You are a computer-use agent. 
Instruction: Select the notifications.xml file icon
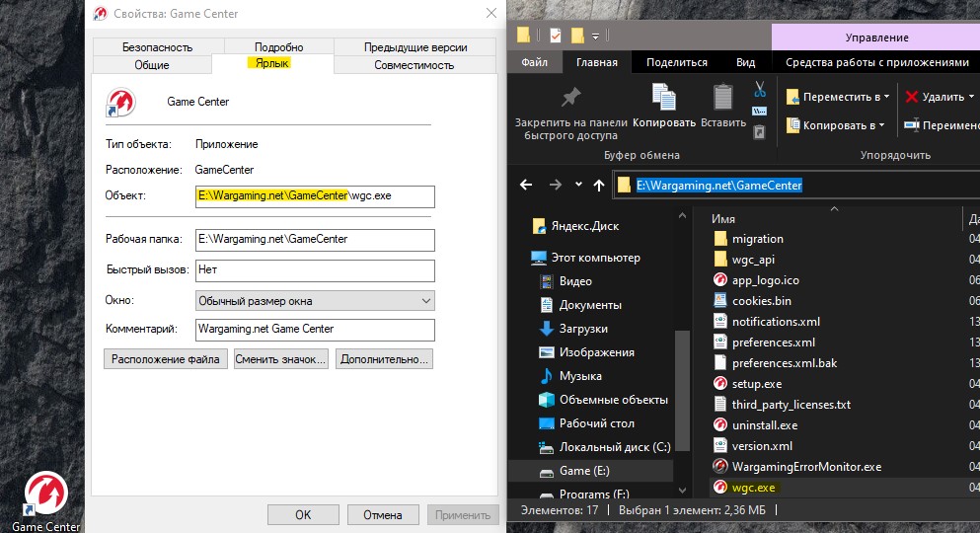click(720, 321)
